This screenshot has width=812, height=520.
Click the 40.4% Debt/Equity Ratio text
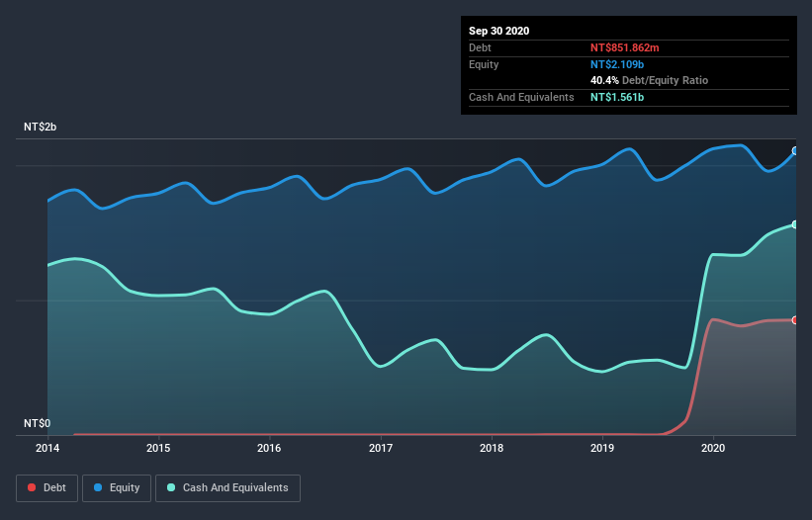pyautogui.click(x=650, y=80)
